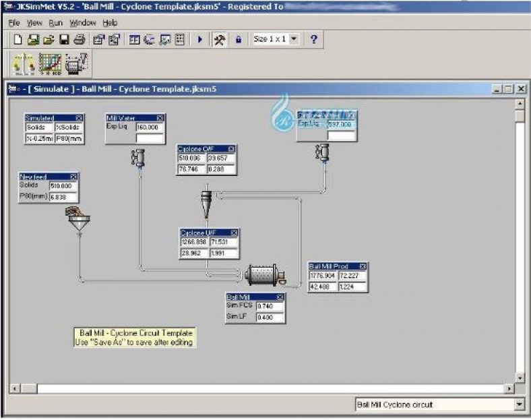Click the vertical scrollbar up arrow
The width and height of the screenshot is (531, 420).
(x=520, y=104)
